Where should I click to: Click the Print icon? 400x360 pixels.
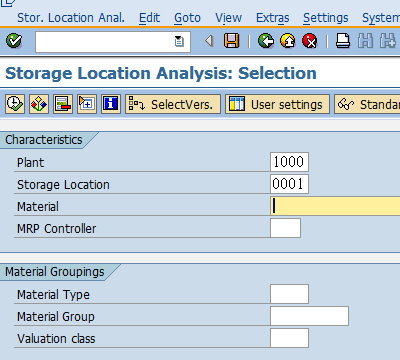click(x=343, y=41)
